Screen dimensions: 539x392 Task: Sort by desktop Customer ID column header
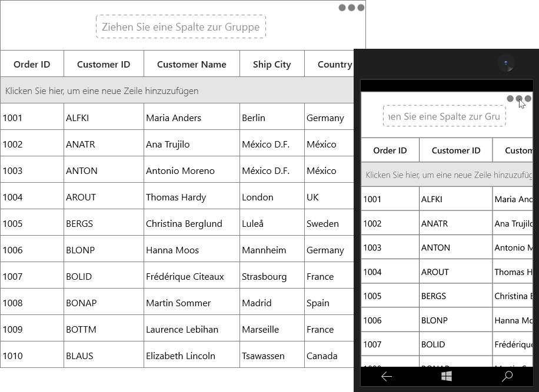pos(104,64)
